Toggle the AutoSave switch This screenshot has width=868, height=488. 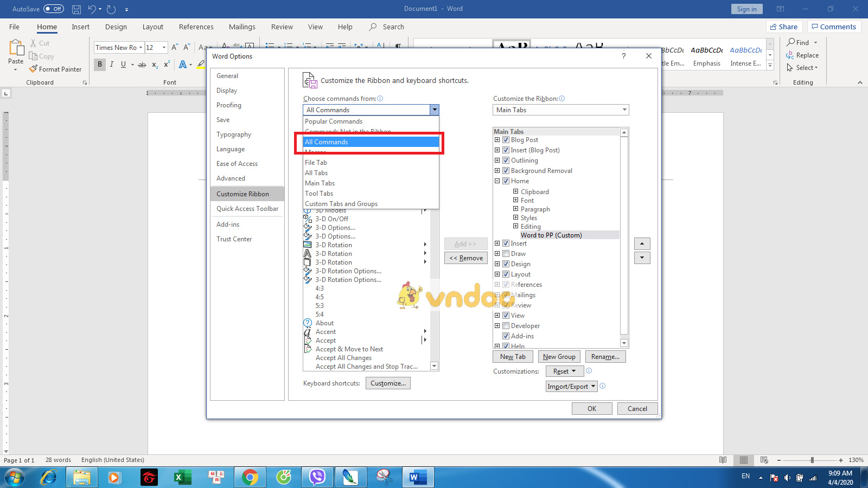[53, 9]
